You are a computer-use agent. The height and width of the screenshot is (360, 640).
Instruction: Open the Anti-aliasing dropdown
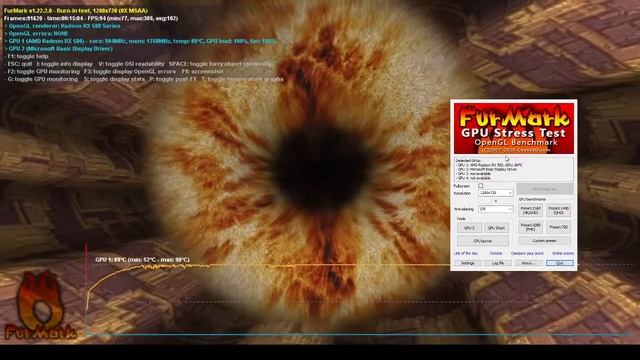496,209
